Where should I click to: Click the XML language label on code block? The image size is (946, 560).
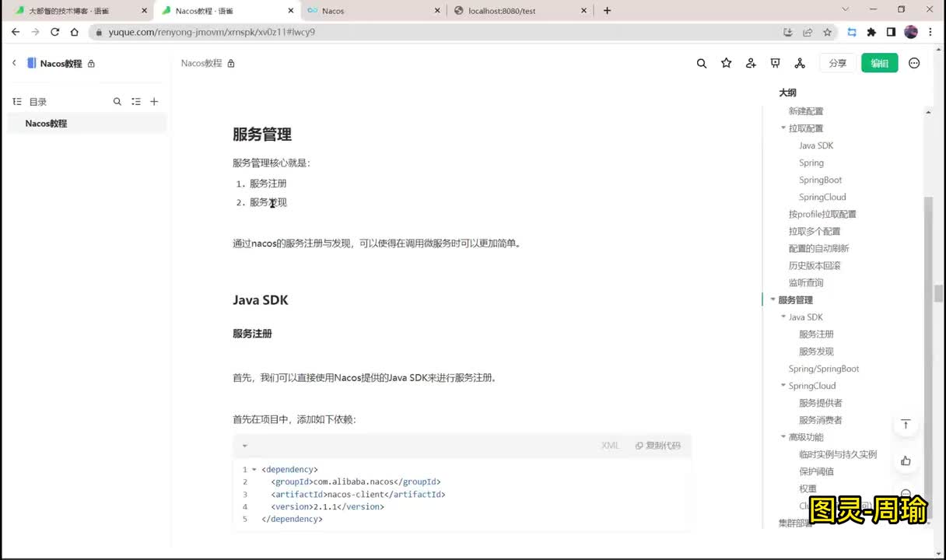(x=610, y=446)
